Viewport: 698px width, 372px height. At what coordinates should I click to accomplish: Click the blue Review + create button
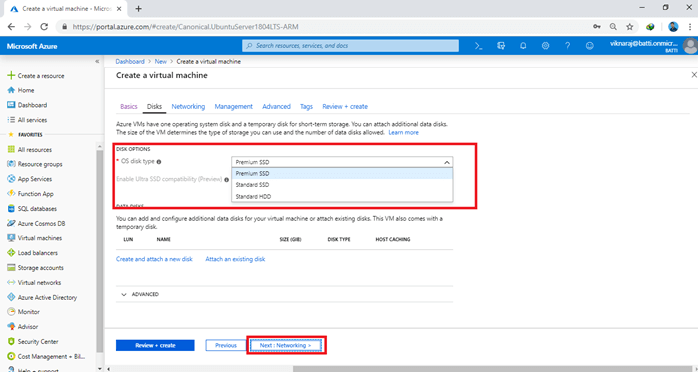tap(155, 345)
